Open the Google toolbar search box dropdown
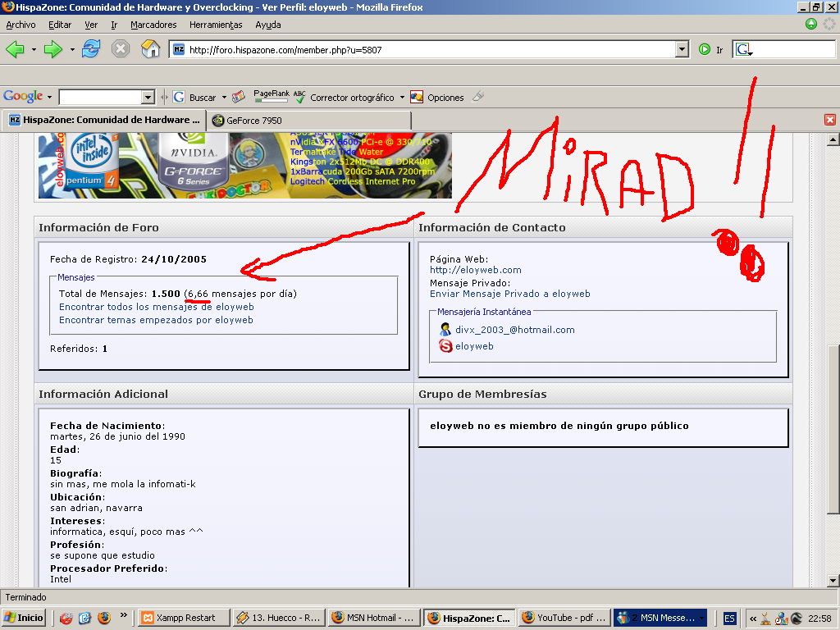840x630 pixels. tap(148, 98)
